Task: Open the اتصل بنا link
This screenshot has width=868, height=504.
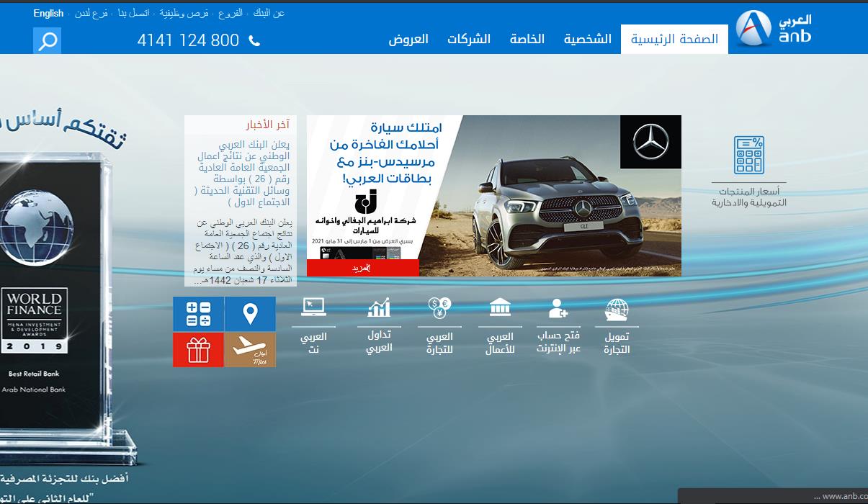Action: (133, 14)
